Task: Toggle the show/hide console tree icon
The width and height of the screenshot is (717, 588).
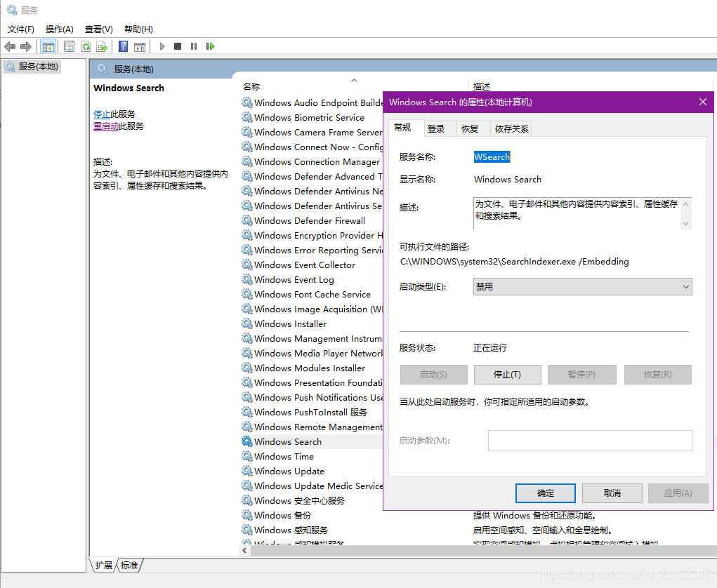Action: [x=48, y=46]
